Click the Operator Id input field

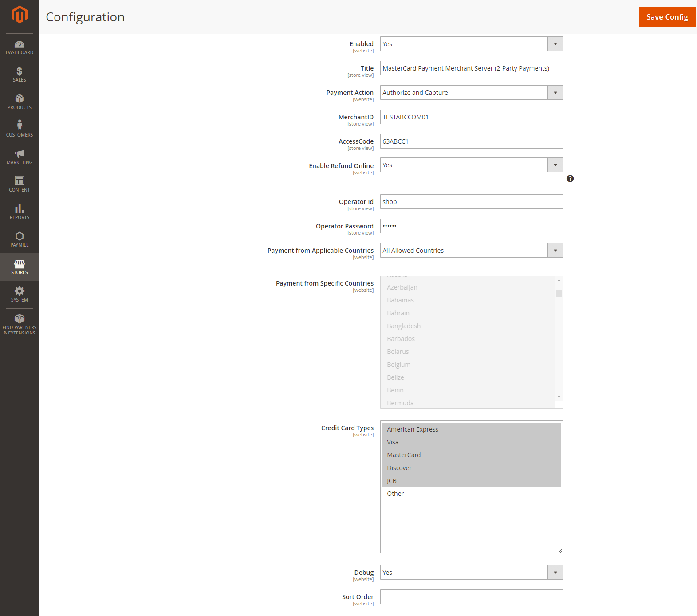[472, 202]
